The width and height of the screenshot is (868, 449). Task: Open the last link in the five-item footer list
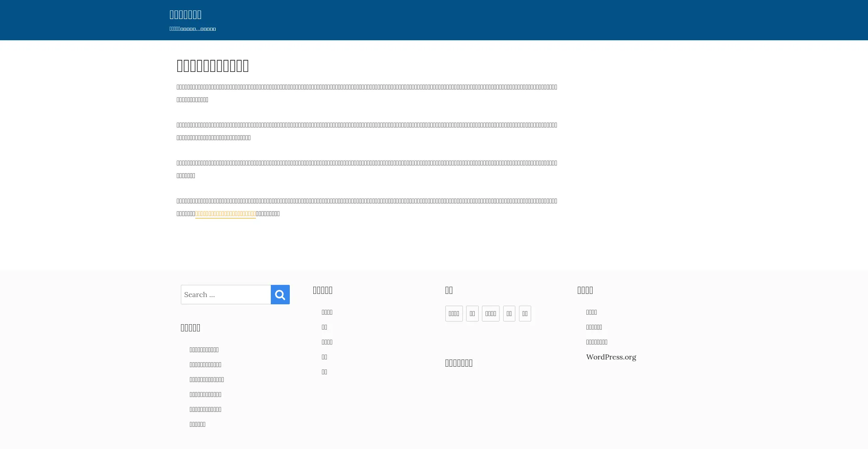pos(324,372)
